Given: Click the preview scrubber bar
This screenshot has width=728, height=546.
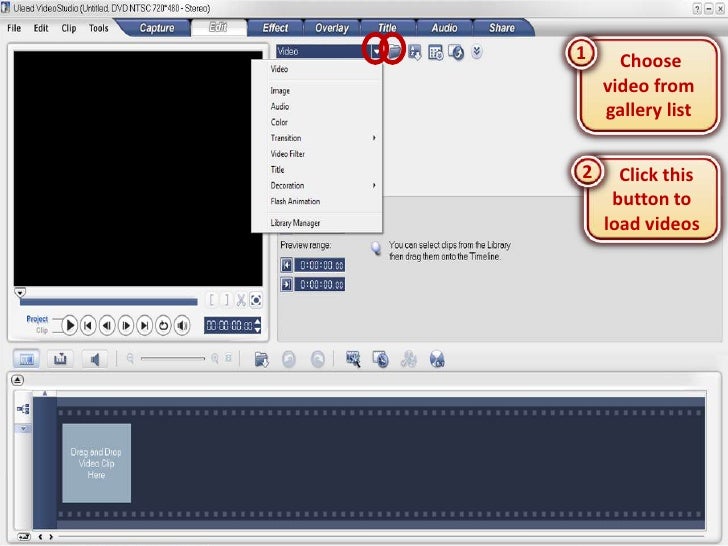Looking at the screenshot, I should coord(109,302).
